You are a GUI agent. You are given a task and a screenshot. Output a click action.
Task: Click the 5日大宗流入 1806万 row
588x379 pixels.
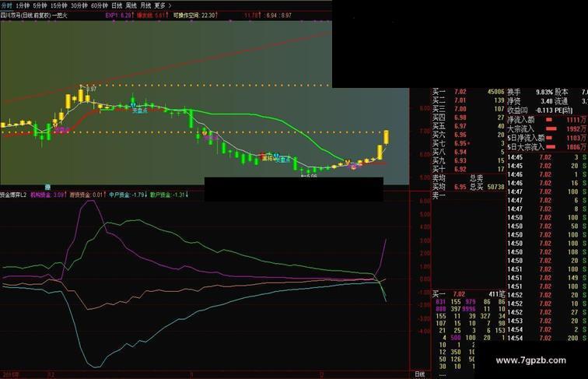547,147
